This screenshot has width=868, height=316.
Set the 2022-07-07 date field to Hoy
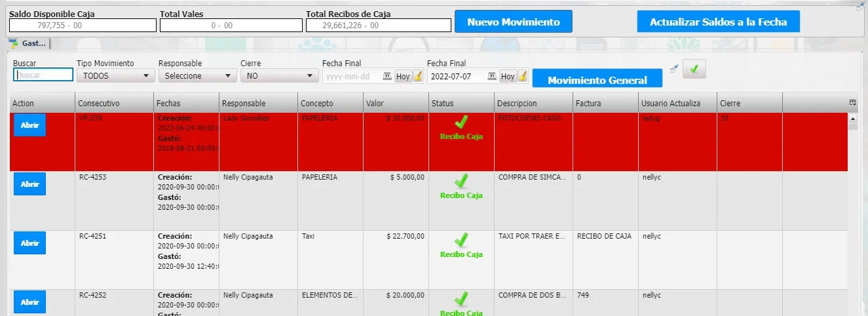coord(508,76)
